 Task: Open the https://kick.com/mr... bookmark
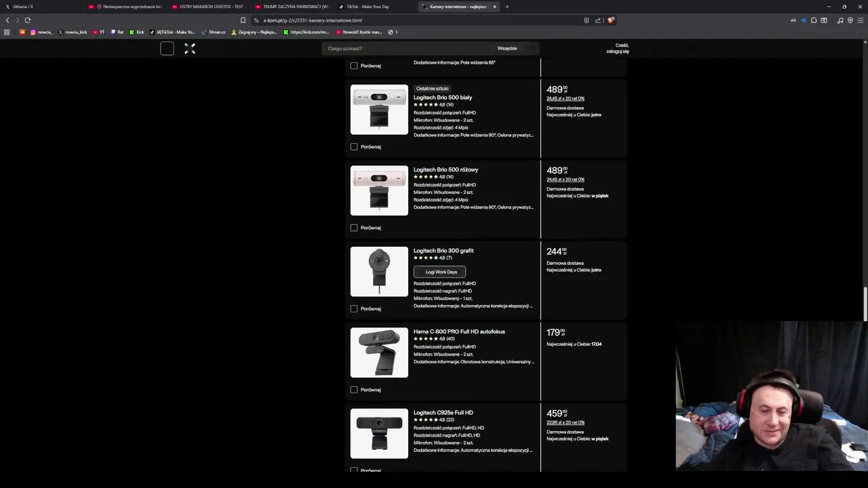tap(307, 32)
